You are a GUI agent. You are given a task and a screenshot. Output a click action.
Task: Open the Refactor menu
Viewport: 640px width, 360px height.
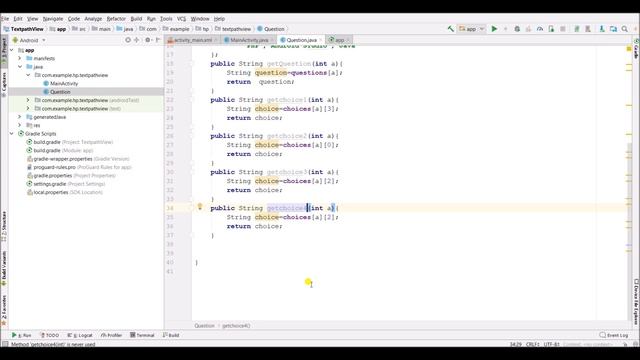pos(116,19)
